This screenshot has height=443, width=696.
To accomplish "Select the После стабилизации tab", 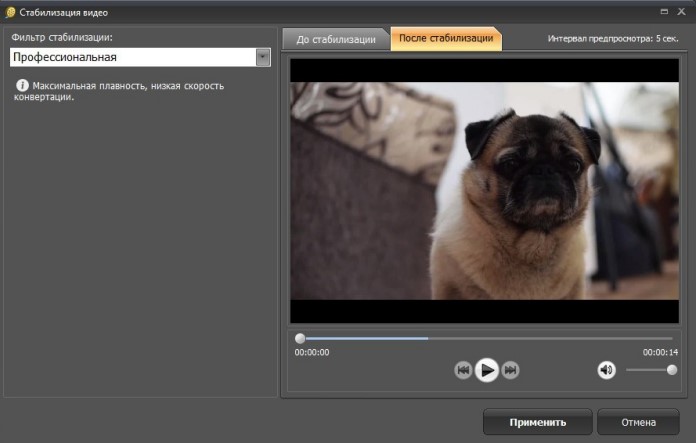I will pyautogui.click(x=446, y=39).
